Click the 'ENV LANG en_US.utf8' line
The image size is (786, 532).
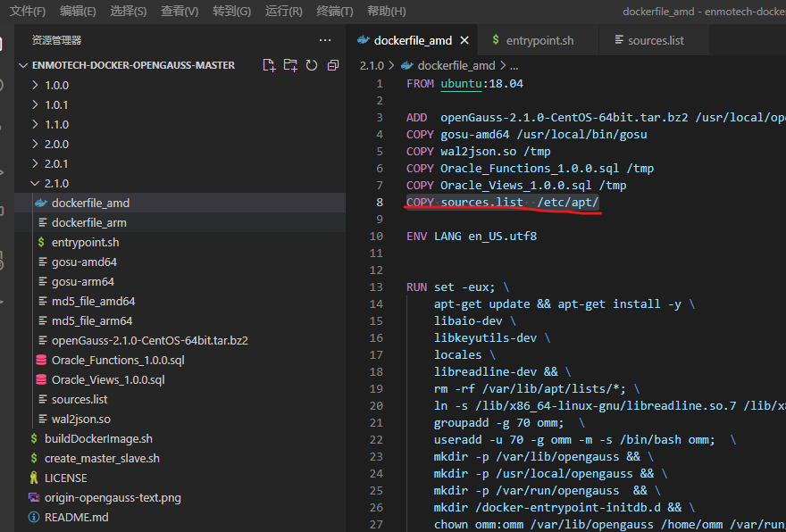(x=472, y=236)
